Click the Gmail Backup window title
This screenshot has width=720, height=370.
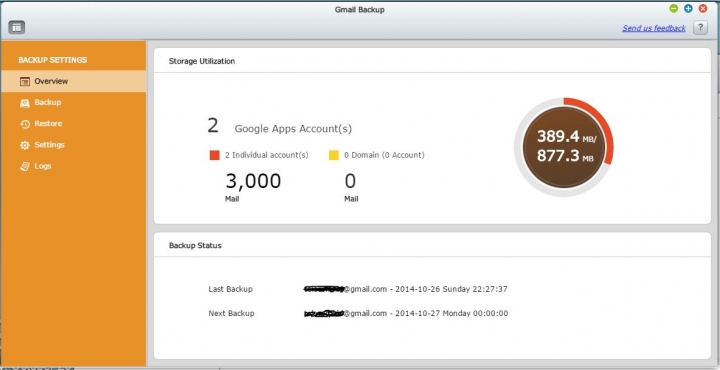(x=360, y=10)
